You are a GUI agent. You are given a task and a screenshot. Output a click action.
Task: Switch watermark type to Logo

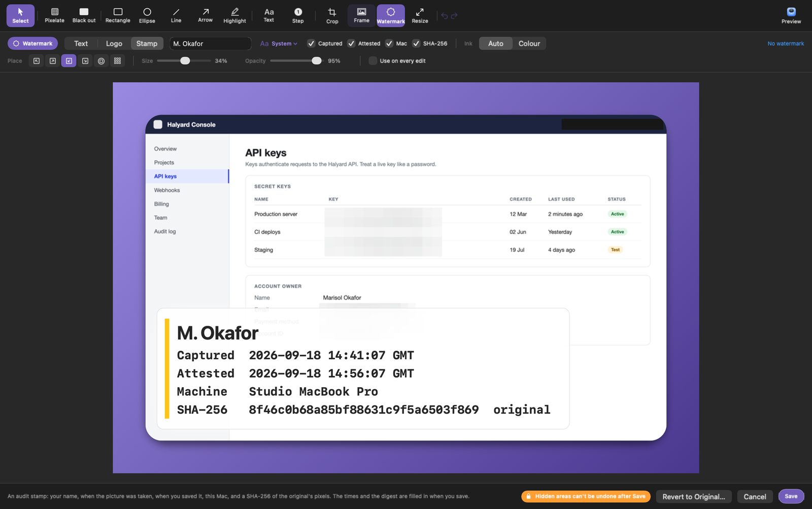point(114,44)
